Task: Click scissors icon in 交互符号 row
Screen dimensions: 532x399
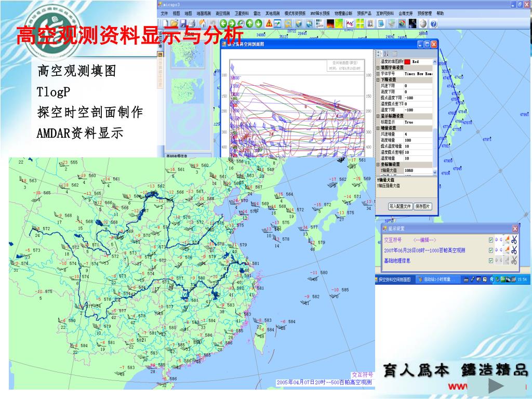Action: tap(514, 240)
